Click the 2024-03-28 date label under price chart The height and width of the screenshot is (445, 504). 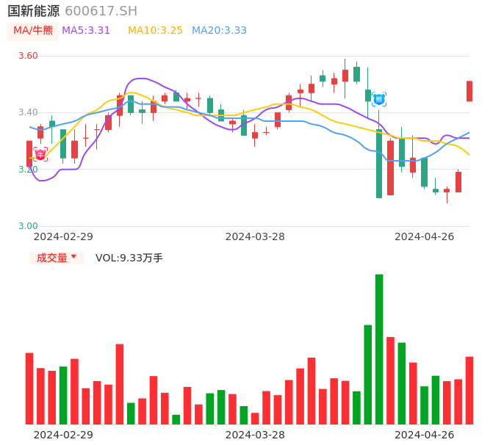255,236
